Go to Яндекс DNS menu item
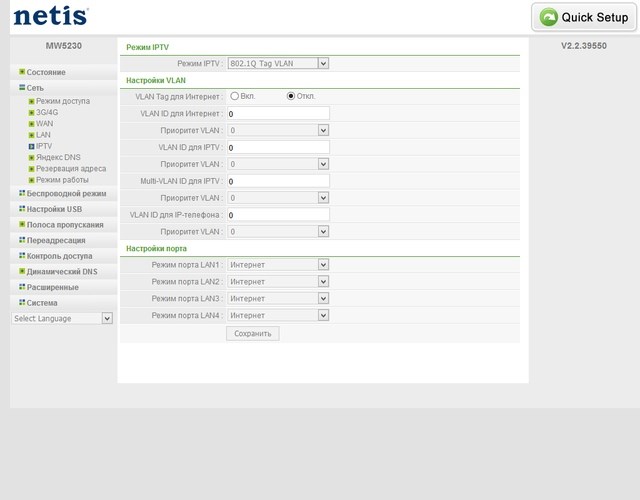The image size is (640, 500). point(58,157)
